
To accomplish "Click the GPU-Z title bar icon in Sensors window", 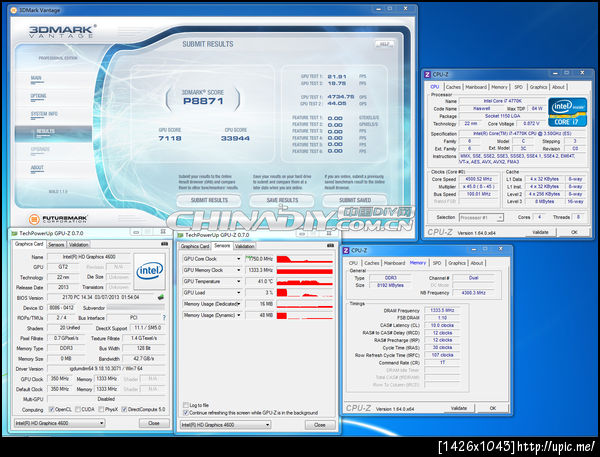I will (x=181, y=235).
